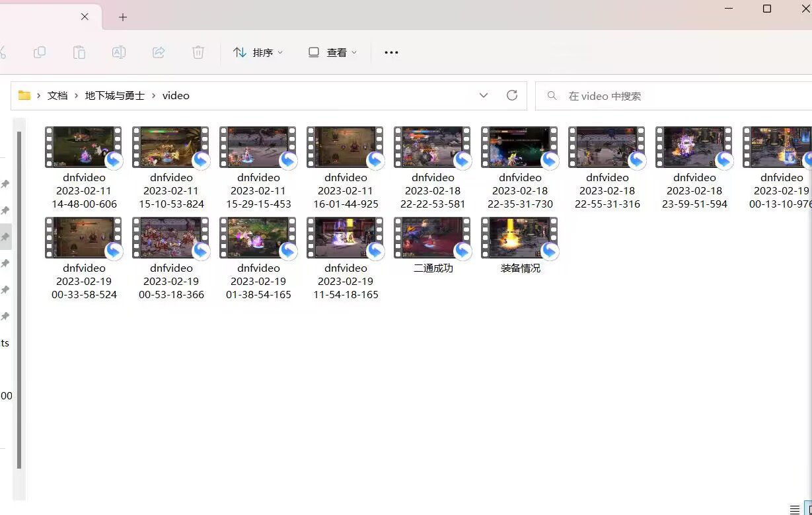The height and width of the screenshot is (515, 812).
Task: Add a new Explorer tab
Action: pos(123,17)
